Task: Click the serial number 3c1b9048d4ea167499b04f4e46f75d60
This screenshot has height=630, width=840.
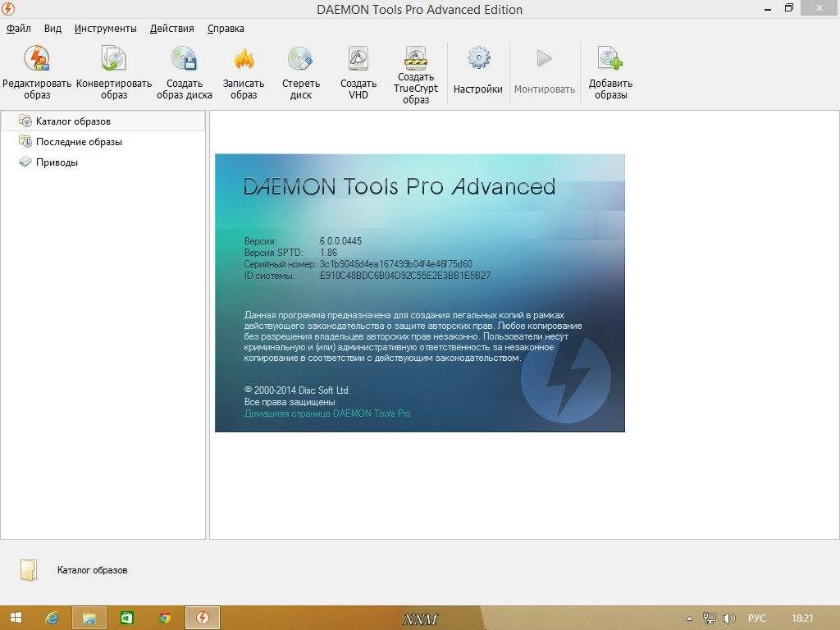Action: click(396, 264)
